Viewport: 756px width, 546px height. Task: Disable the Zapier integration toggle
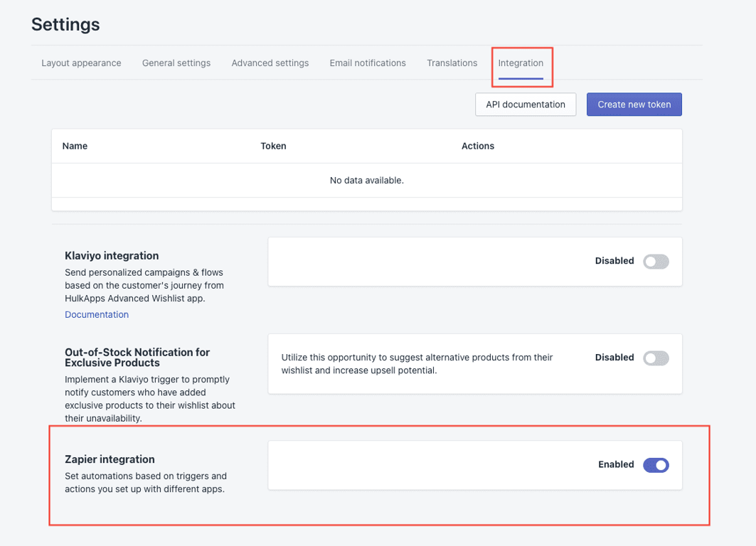pyautogui.click(x=656, y=465)
